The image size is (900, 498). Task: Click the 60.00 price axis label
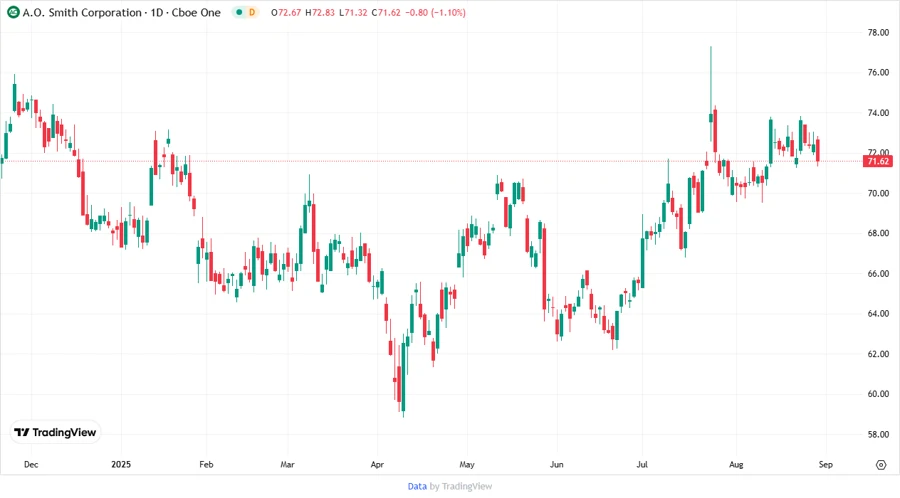point(878,394)
